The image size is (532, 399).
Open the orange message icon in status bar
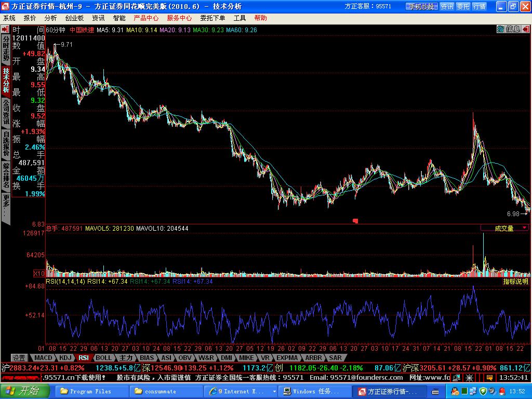point(489,377)
